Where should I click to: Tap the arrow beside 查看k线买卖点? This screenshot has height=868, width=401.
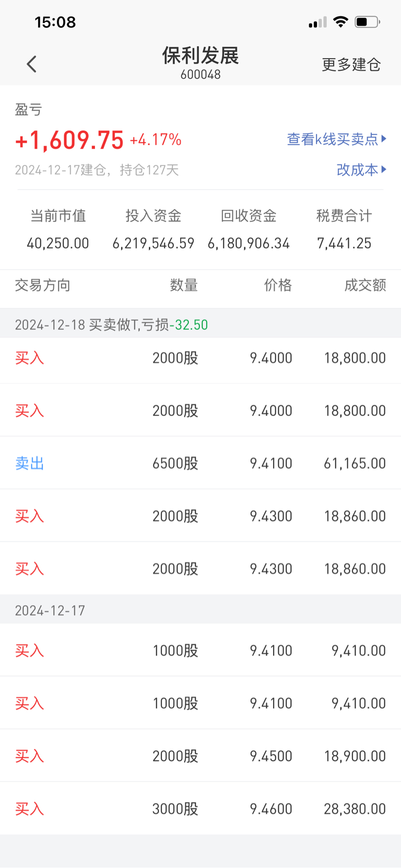(384, 139)
